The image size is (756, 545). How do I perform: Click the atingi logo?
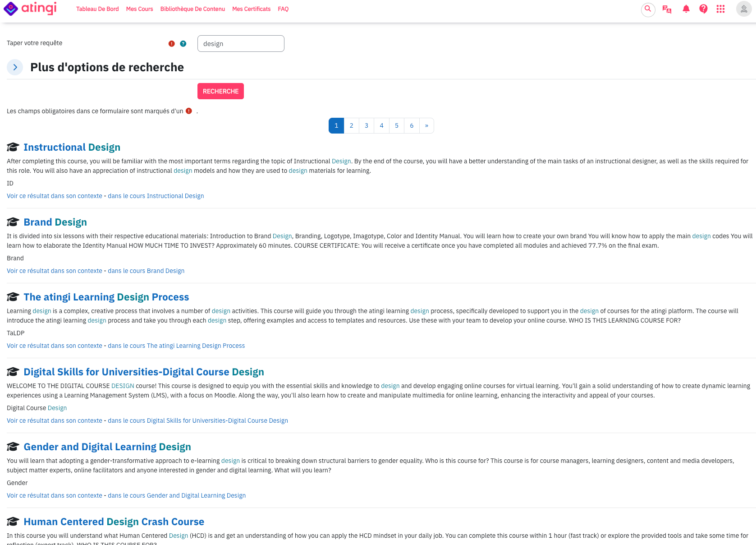[30, 9]
